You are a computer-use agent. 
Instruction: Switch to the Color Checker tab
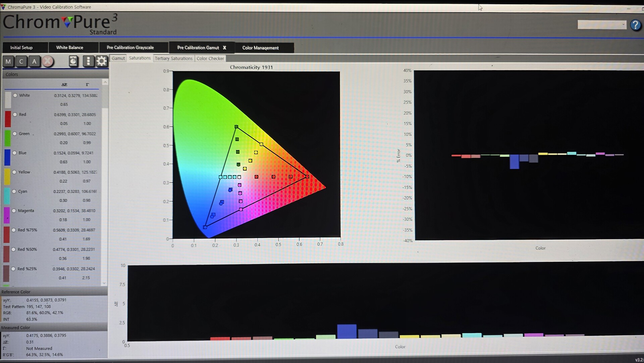click(210, 58)
